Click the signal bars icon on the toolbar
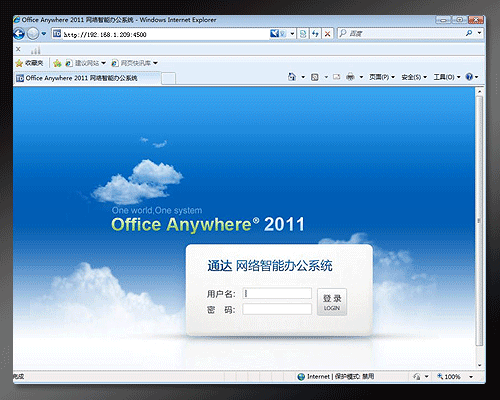This screenshot has width=500, height=400. click(35, 50)
